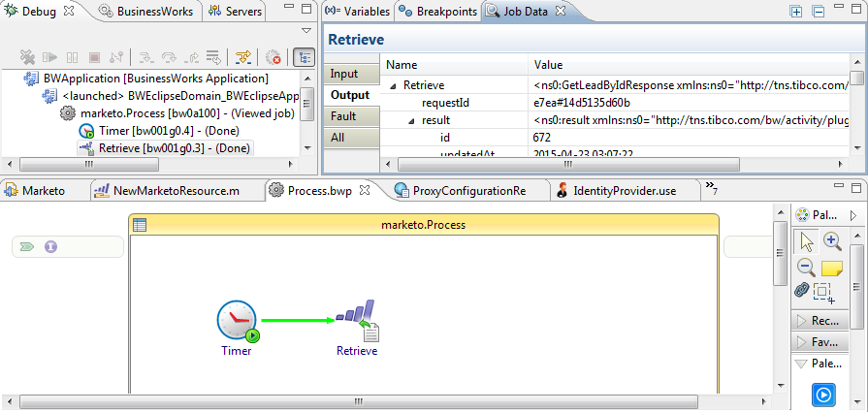
Task: Open the Breakpoints tab
Action: point(438,11)
